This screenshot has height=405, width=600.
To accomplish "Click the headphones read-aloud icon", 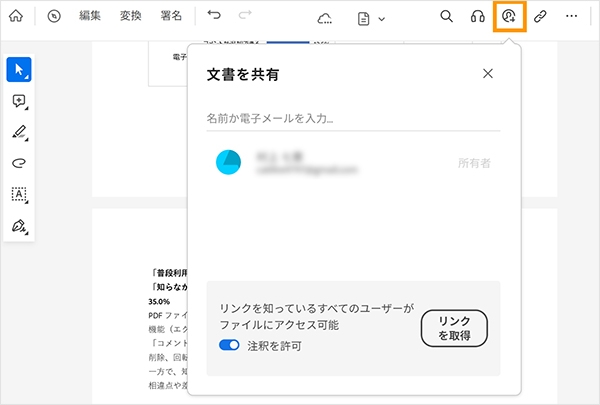I will (x=478, y=17).
